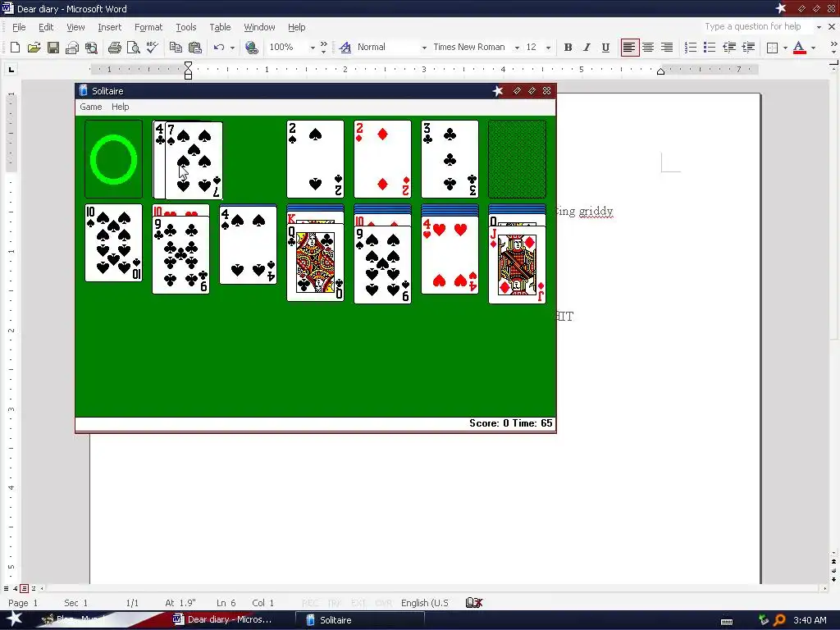Toggle OVR overtype mode in status bar

coord(384,603)
